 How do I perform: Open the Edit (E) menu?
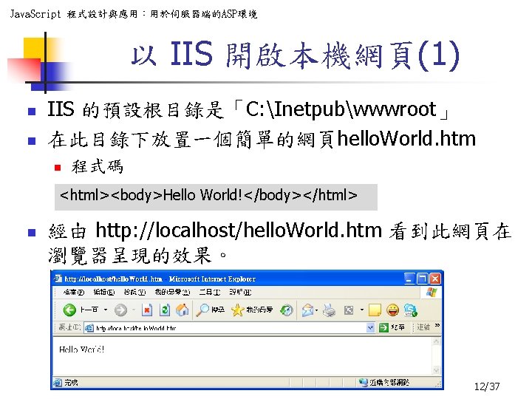[x=104, y=292]
